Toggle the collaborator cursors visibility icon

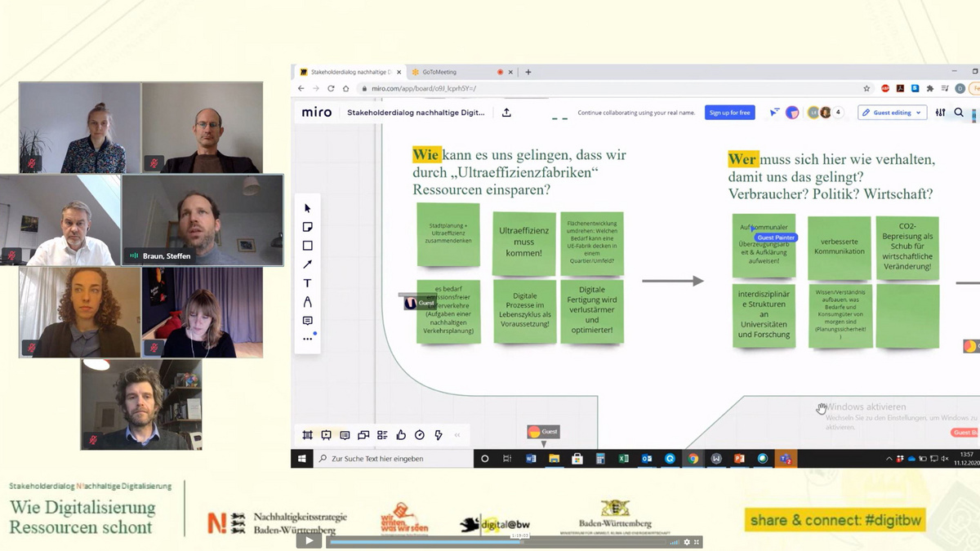click(x=774, y=113)
